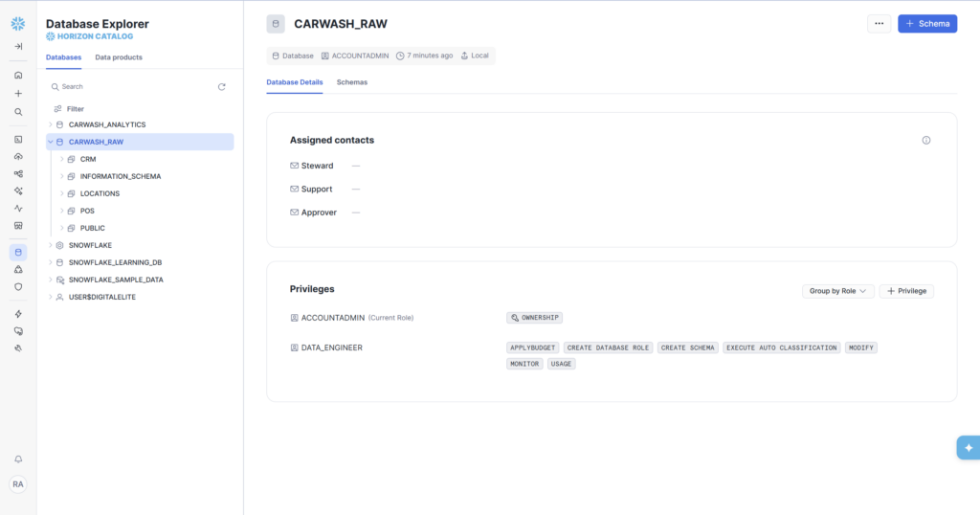980x515 pixels.
Task: Select SNOWFLAKE_SAMPLE_DATA in the tree
Action: coord(116,280)
